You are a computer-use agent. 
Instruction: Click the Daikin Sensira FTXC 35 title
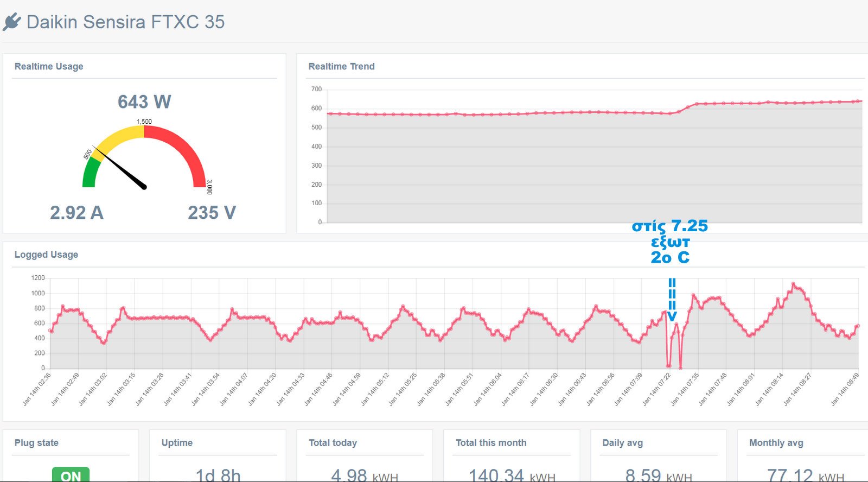tap(125, 22)
